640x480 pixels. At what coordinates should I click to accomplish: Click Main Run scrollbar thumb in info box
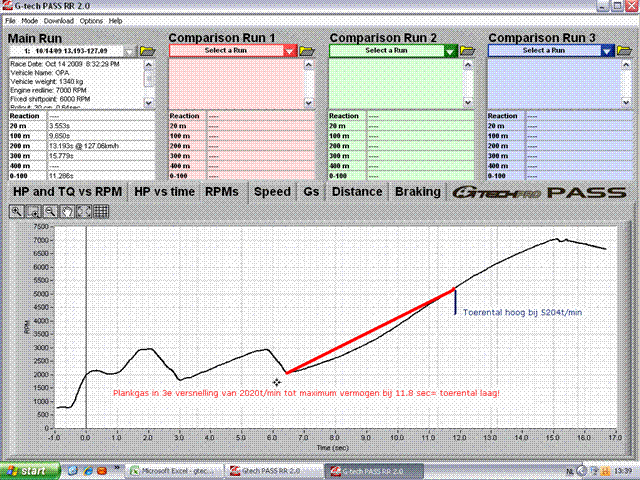[x=149, y=78]
